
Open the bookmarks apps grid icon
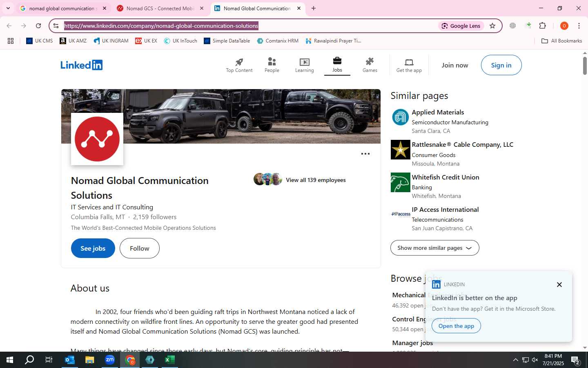coord(11,41)
